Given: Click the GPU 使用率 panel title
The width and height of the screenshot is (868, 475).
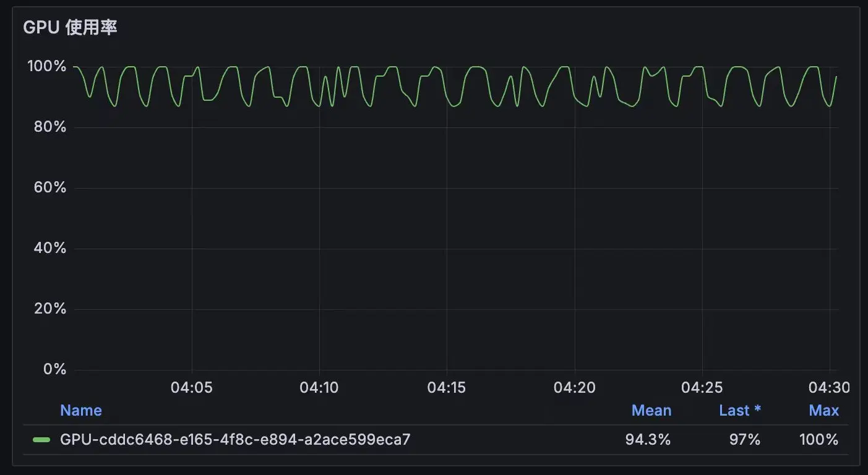Looking at the screenshot, I should (x=70, y=27).
